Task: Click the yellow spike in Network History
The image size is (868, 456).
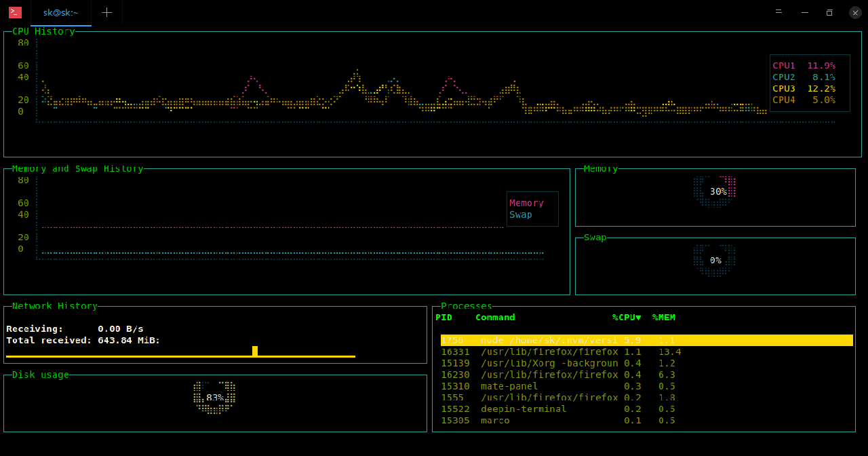Action: [255, 351]
